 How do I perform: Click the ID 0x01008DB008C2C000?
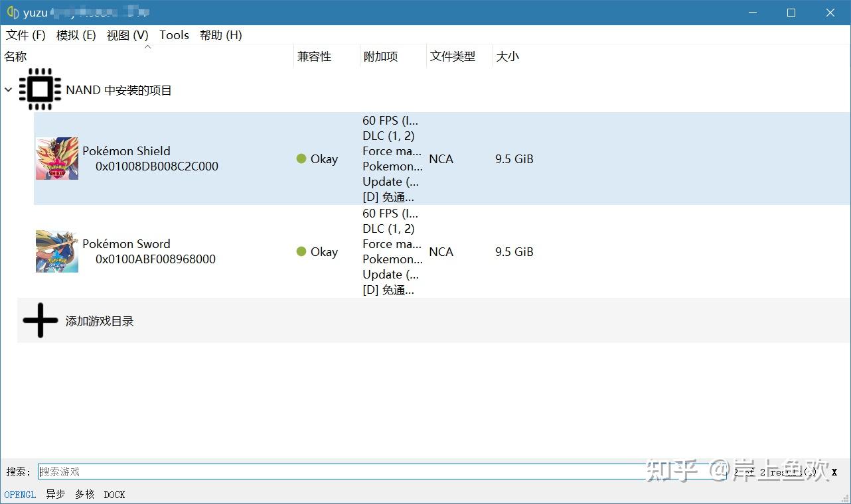(157, 166)
